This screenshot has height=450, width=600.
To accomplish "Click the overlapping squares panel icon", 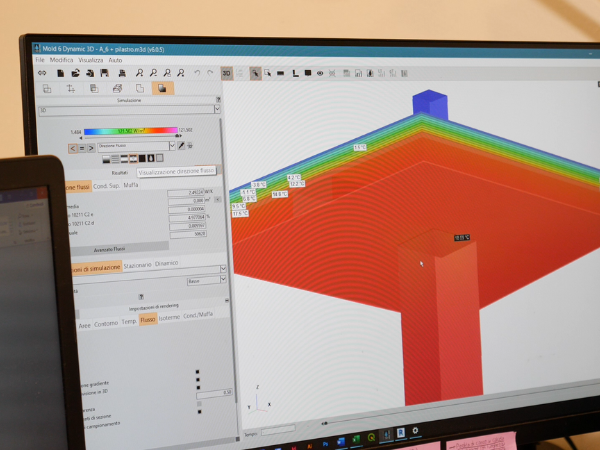I will tap(94, 89).
